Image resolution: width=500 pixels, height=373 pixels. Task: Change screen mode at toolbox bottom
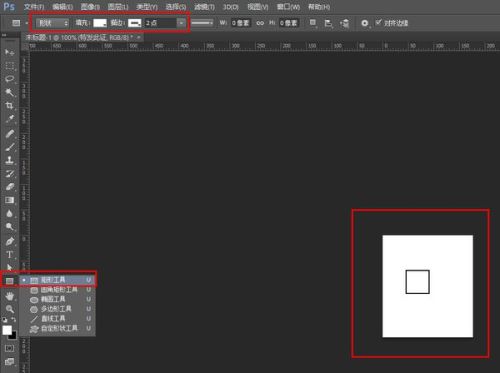click(x=9, y=362)
